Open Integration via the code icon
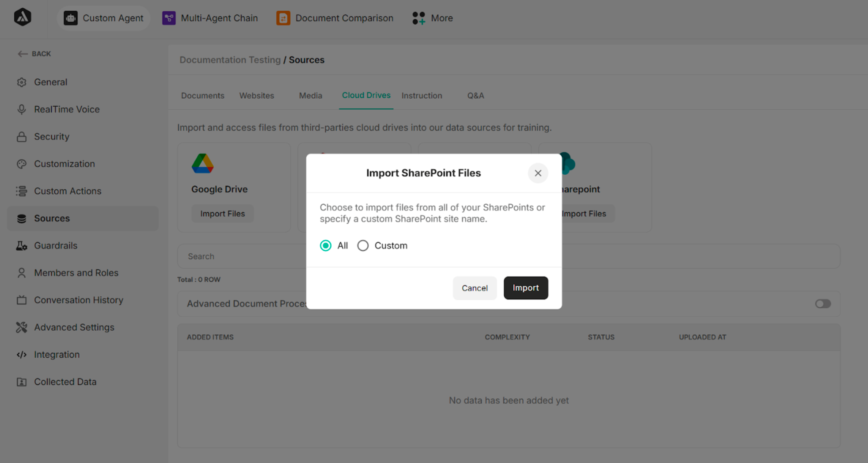 [x=21, y=354]
